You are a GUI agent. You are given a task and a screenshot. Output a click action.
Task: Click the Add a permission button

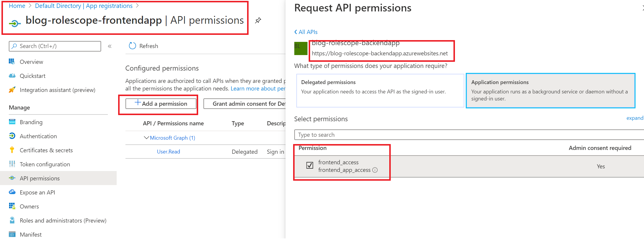[161, 104]
